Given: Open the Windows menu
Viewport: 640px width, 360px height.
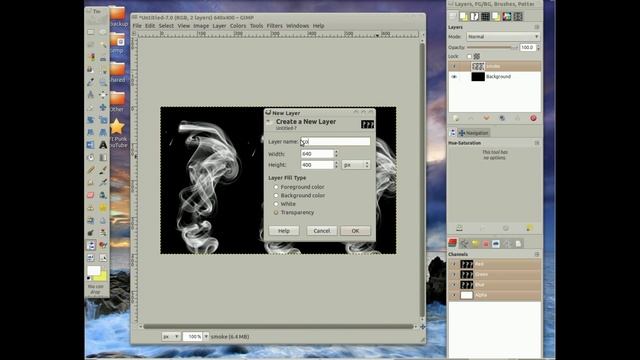Looking at the screenshot, I should click(x=298, y=26).
